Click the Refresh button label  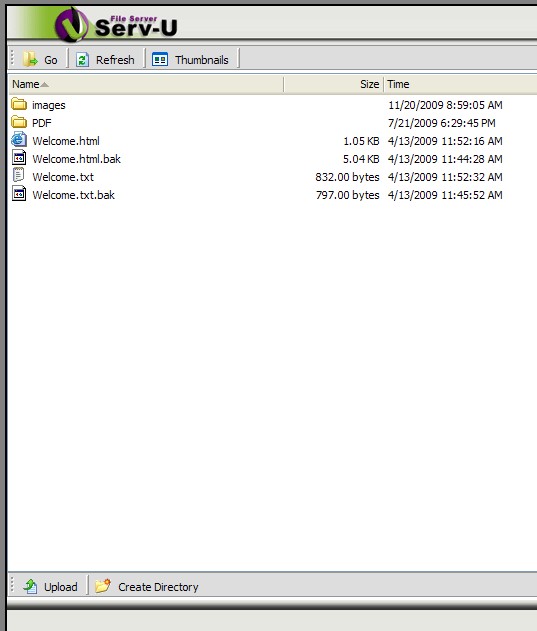click(115, 60)
